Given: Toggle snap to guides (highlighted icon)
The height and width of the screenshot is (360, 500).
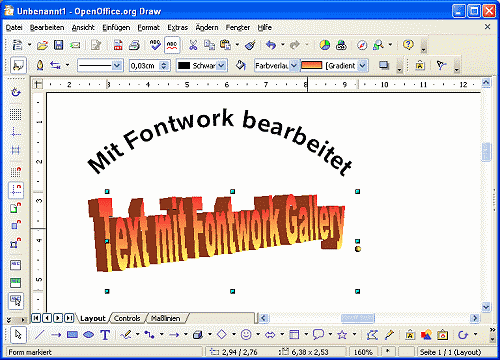Looking at the screenshot, I should [16, 190].
